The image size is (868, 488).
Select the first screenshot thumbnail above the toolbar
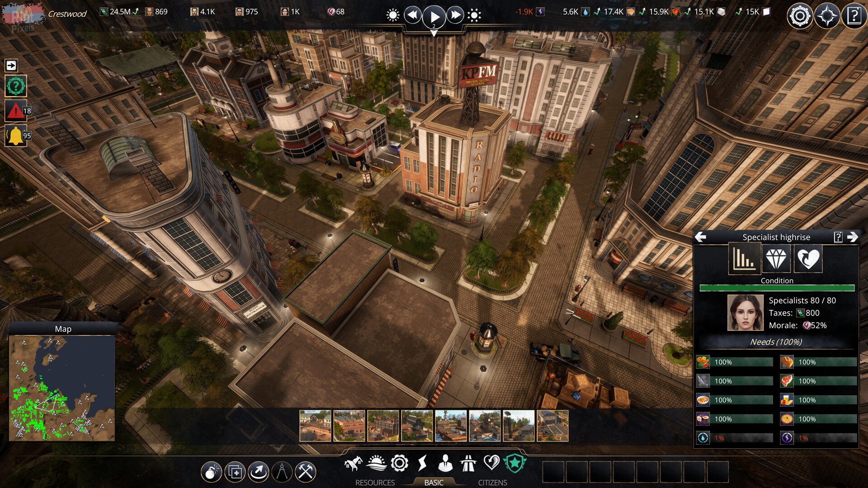tap(315, 426)
